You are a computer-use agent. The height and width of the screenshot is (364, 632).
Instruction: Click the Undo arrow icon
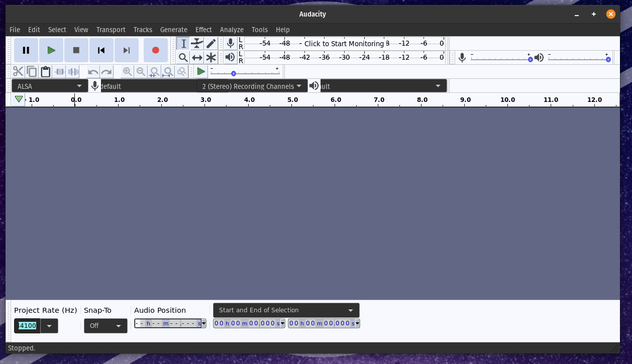coord(92,71)
